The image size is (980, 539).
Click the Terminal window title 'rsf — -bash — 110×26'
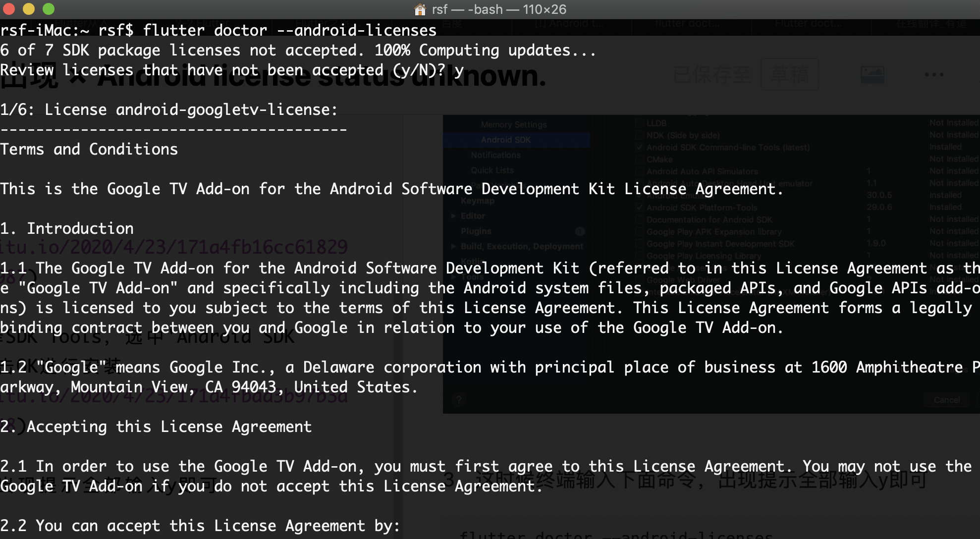click(499, 9)
